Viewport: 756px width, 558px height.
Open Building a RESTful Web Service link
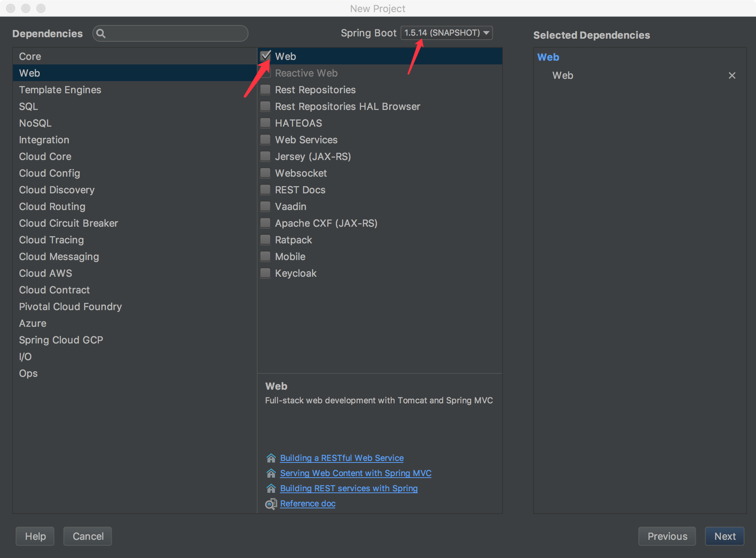tap(342, 458)
